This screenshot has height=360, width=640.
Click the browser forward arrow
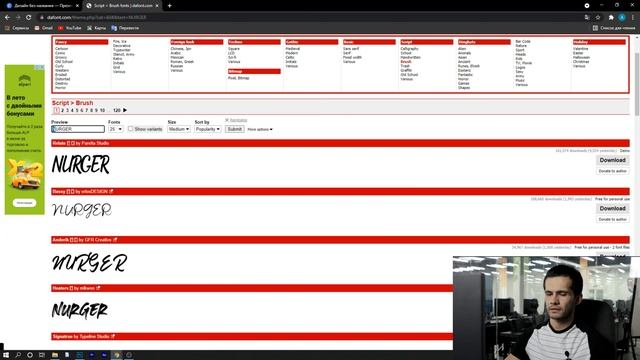click(x=18, y=18)
